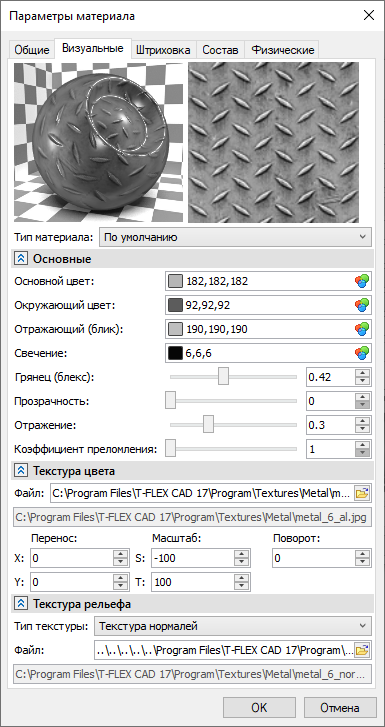Browse for relief texture file folder icon
Image resolution: width=385 pixels, height=727 pixels.
pos(361,650)
